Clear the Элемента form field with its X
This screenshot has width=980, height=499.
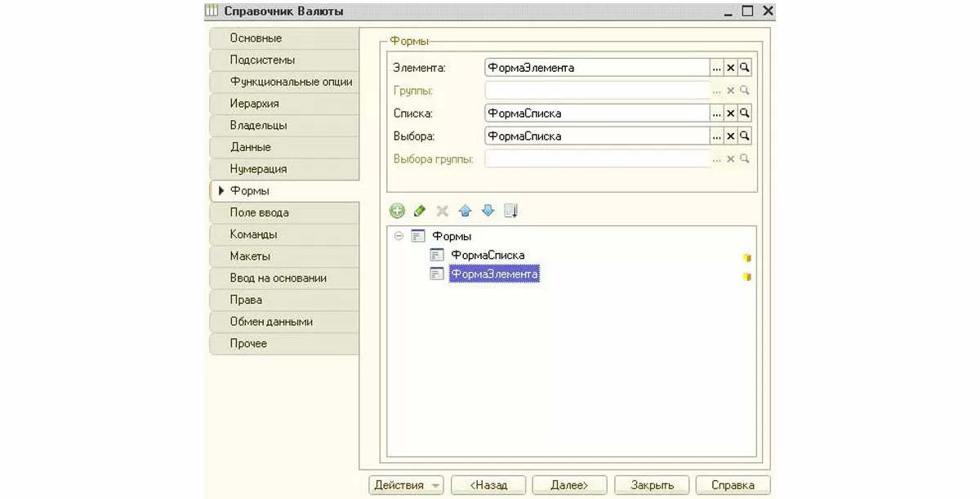pyautogui.click(x=731, y=68)
